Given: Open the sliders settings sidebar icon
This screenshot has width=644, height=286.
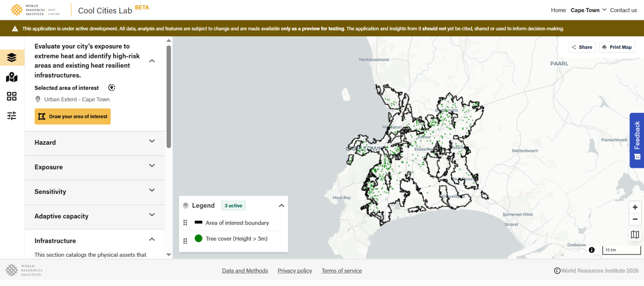Looking at the screenshot, I should (x=12, y=116).
